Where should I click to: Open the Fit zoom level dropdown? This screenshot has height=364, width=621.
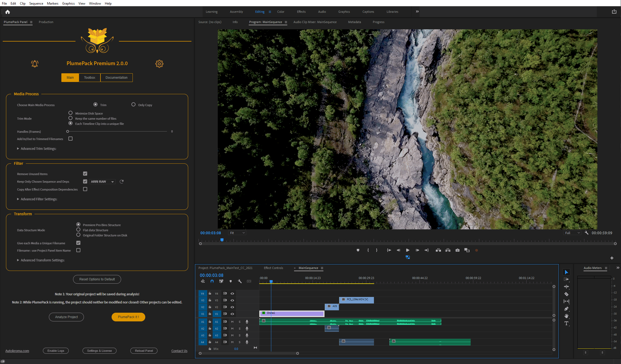[x=237, y=233]
